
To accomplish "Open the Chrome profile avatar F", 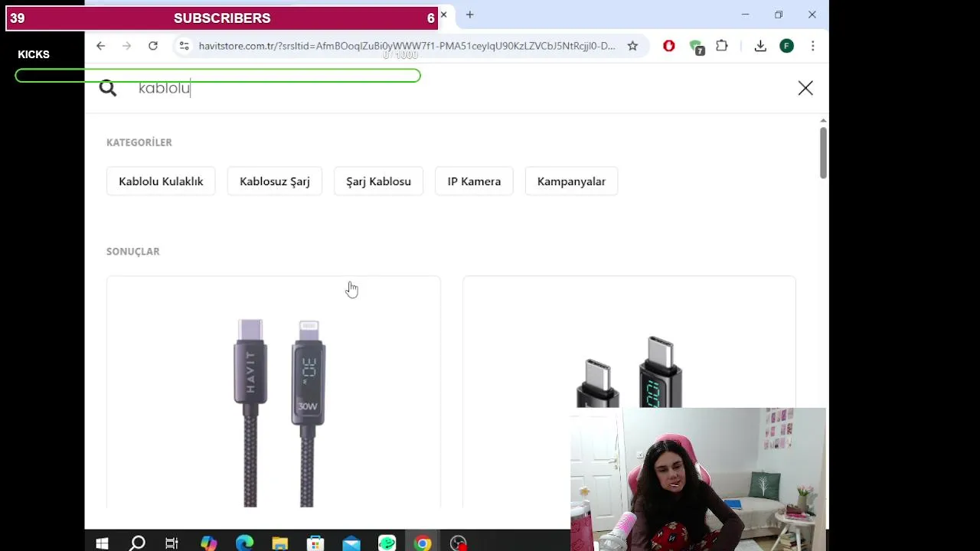I will pos(786,46).
